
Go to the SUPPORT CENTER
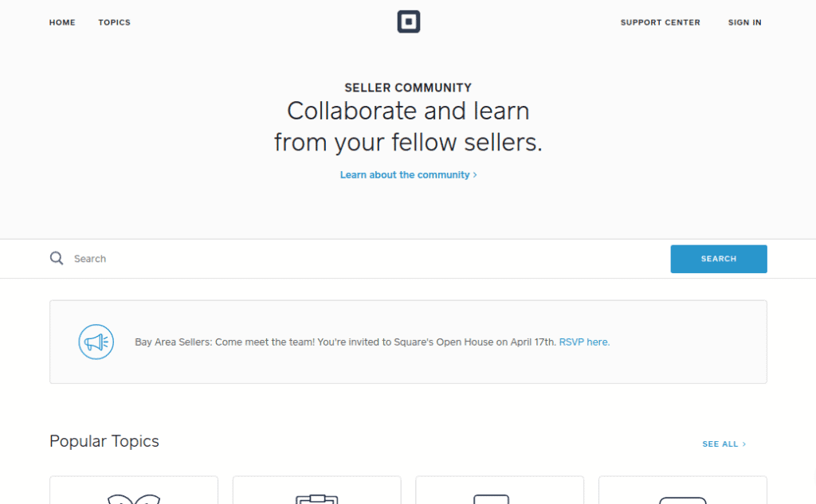pyautogui.click(x=661, y=22)
